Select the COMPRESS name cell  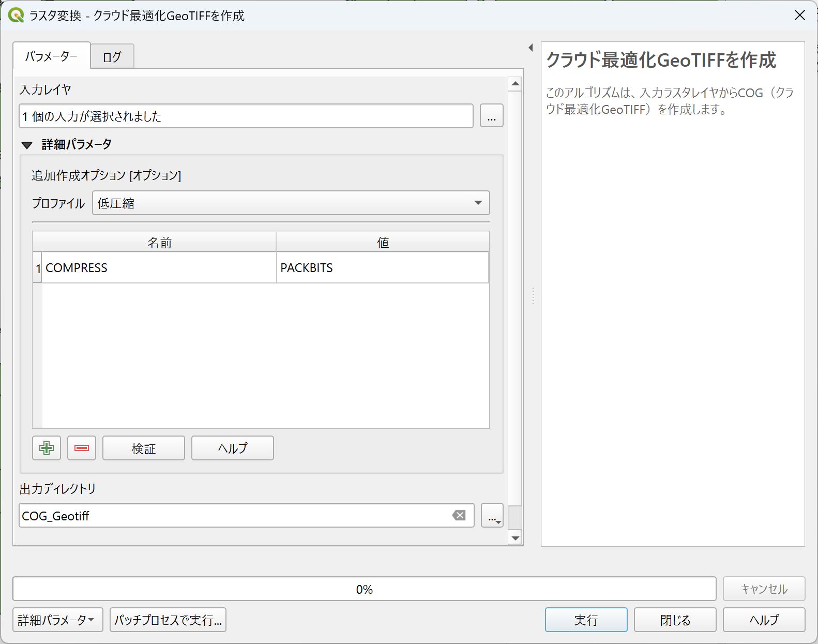(x=159, y=267)
